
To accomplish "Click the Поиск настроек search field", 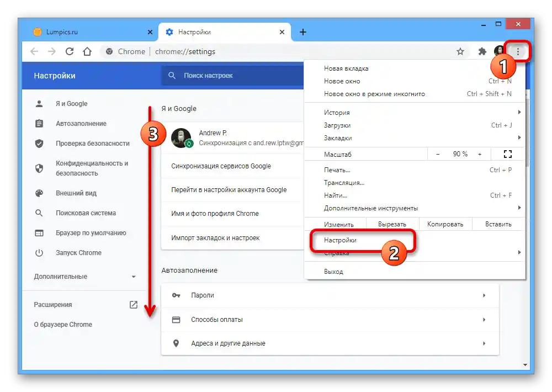I will tap(232, 76).
